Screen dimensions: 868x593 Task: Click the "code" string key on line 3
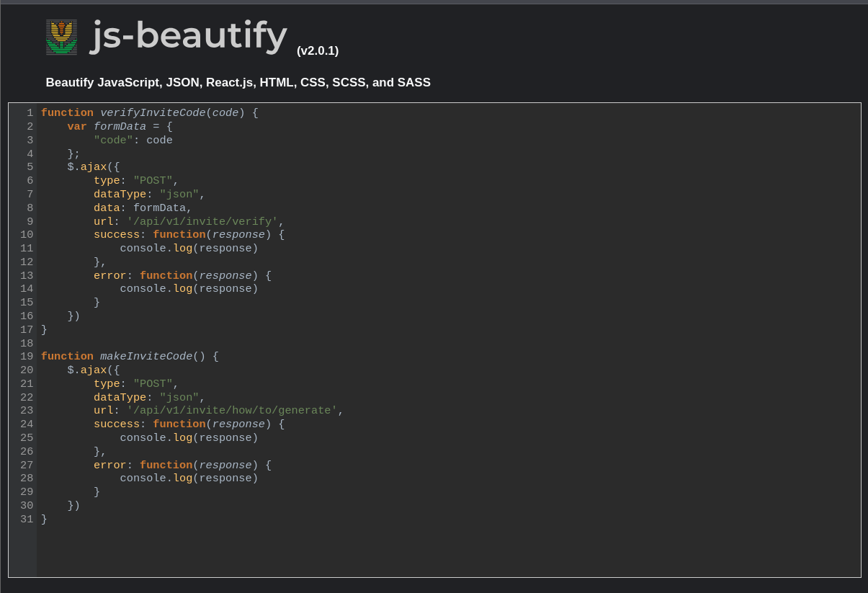pyautogui.click(x=113, y=141)
